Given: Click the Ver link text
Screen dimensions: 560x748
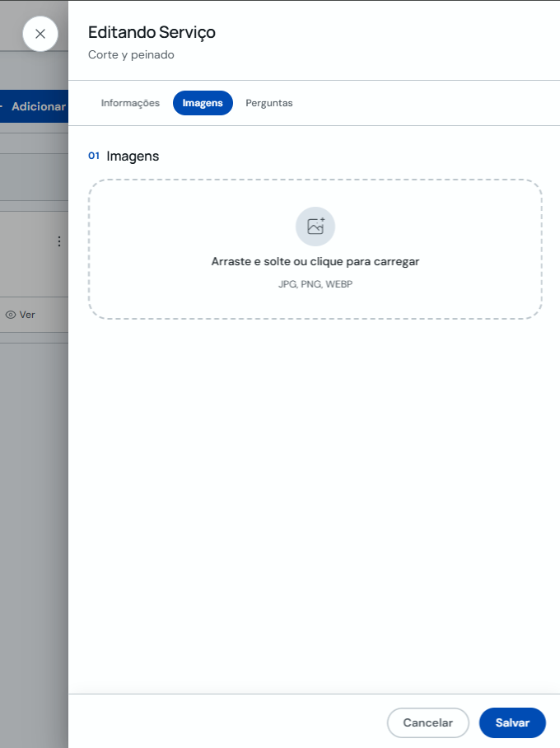Looking at the screenshot, I should tap(27, 315).
